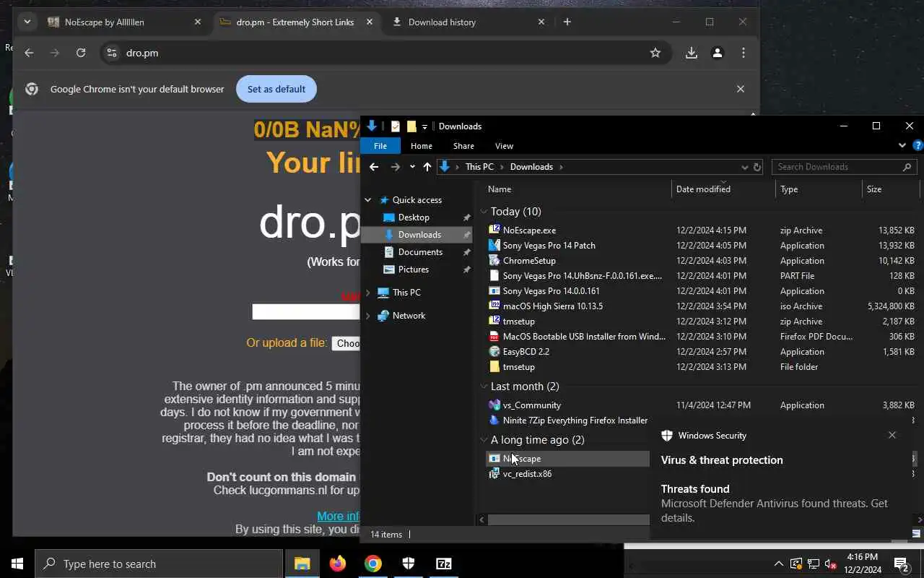This screenshot has height=578, width=924.
Task: Select Documents in Quick access
Action: (x=420, y=252)
